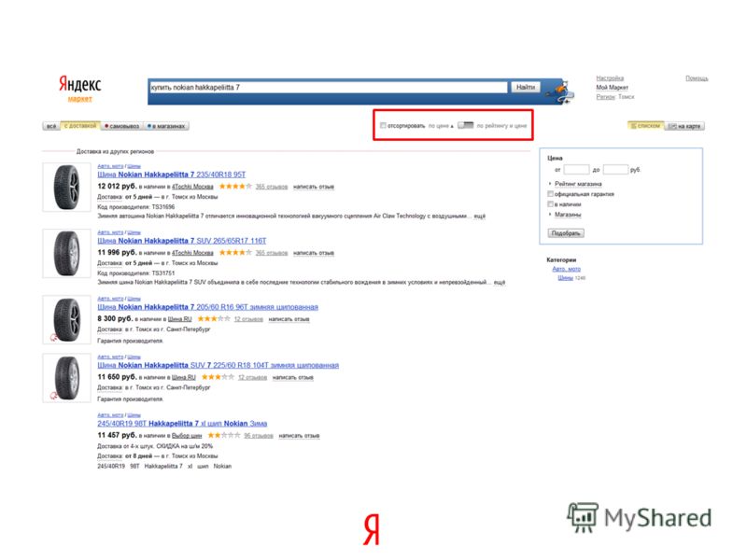Viewport: 747px width, 560px height.
Task: Click the price от input field
Action: point(576,170)
